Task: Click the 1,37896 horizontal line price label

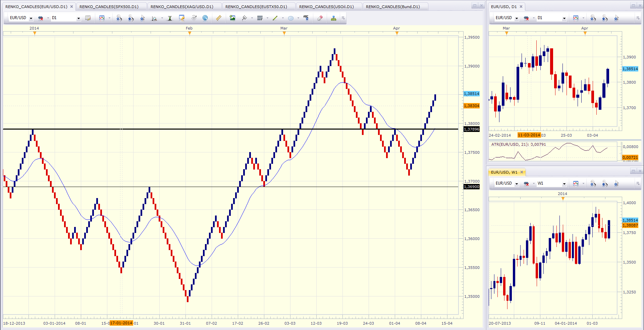Action: (x=472, y=129)
